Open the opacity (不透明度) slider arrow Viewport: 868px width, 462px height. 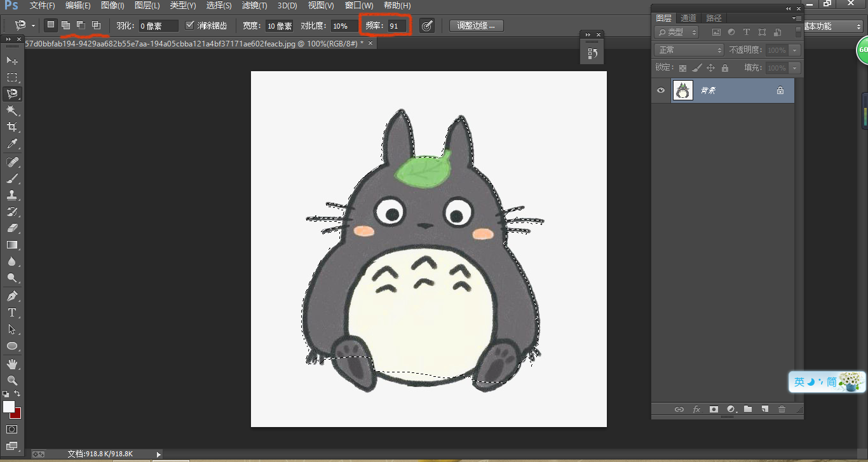pyautogui.click(x=794, y=50)
